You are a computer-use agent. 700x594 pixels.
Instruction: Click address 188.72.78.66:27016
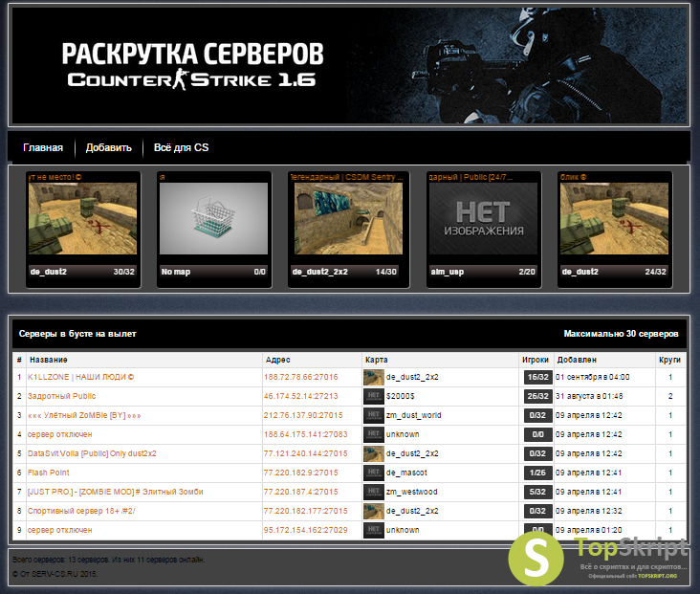[x=300, y=378]
